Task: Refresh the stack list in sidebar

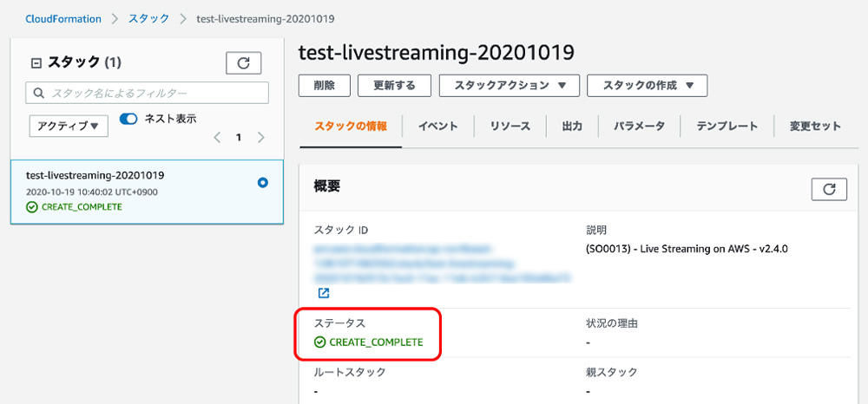Action: click(x=244, y=63)
